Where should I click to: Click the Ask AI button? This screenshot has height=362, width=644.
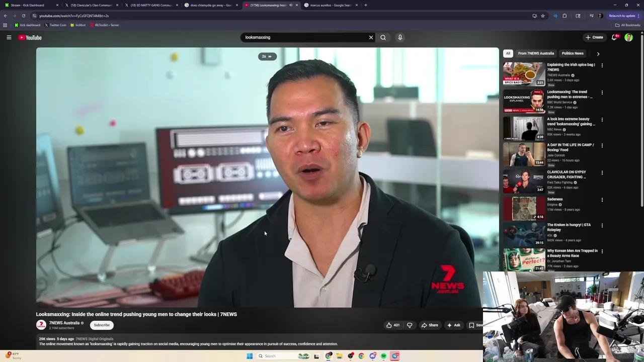coord(453,325)
